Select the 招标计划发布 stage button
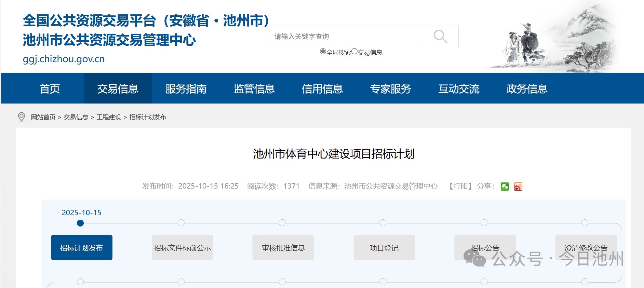 [x=81, y=248]
